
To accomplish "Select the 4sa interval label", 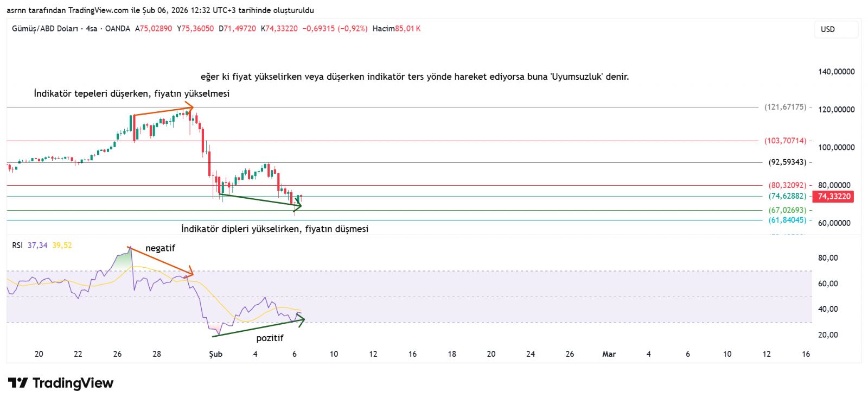I will (x=91, y=29).
